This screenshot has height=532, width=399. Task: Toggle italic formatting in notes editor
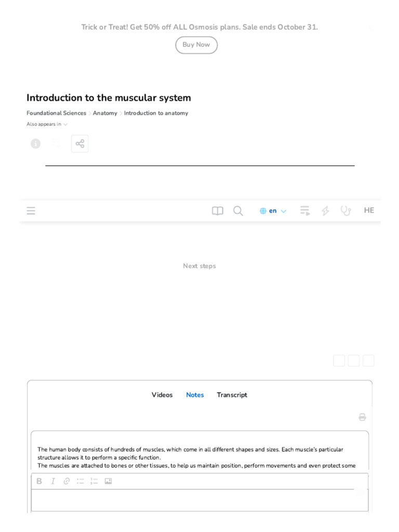coord(53,481)
